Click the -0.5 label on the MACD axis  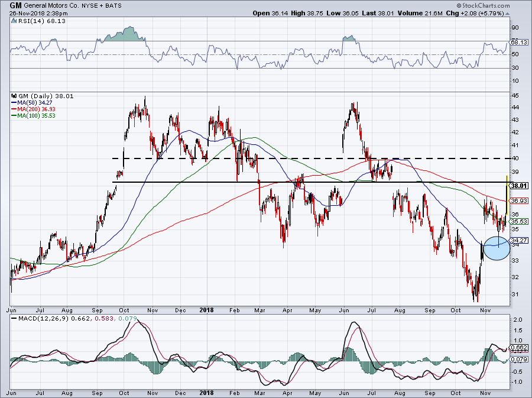coord(517,371)
